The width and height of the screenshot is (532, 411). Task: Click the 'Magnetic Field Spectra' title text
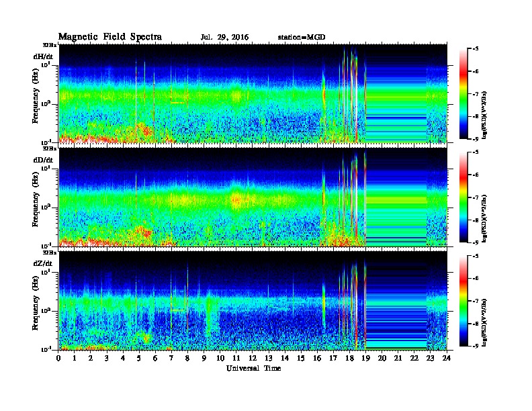pyautogui.click(x=110, y=37)
